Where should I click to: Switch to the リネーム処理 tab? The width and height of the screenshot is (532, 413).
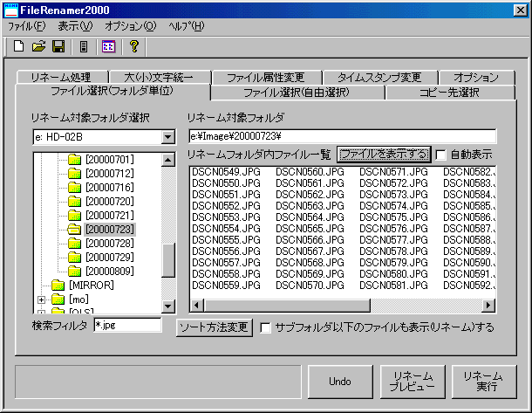(61, 78)
